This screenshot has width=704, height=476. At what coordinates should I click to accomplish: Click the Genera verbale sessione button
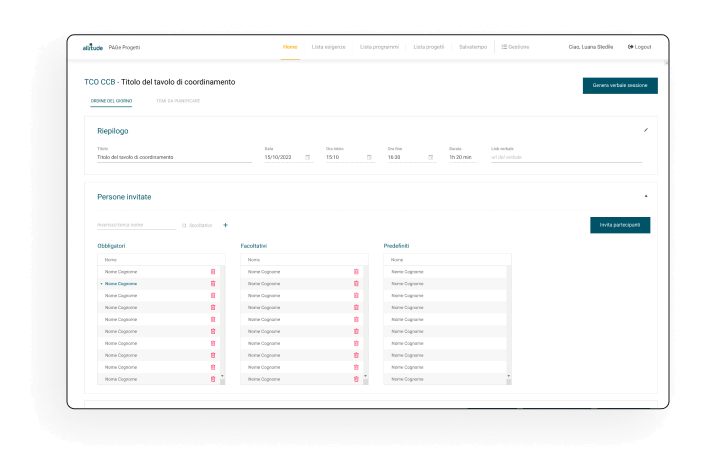[x=619, y=86]
